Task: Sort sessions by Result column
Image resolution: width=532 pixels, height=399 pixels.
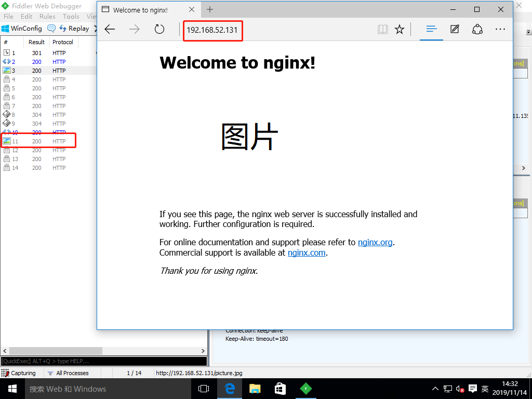Action: 36,42
